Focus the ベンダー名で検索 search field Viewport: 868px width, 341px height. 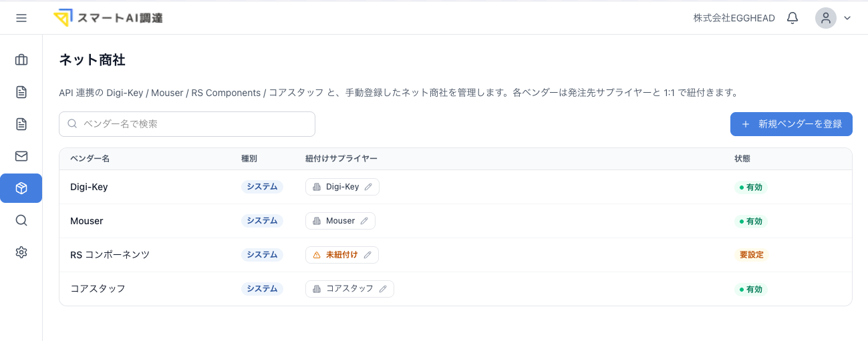pos(187,124)
